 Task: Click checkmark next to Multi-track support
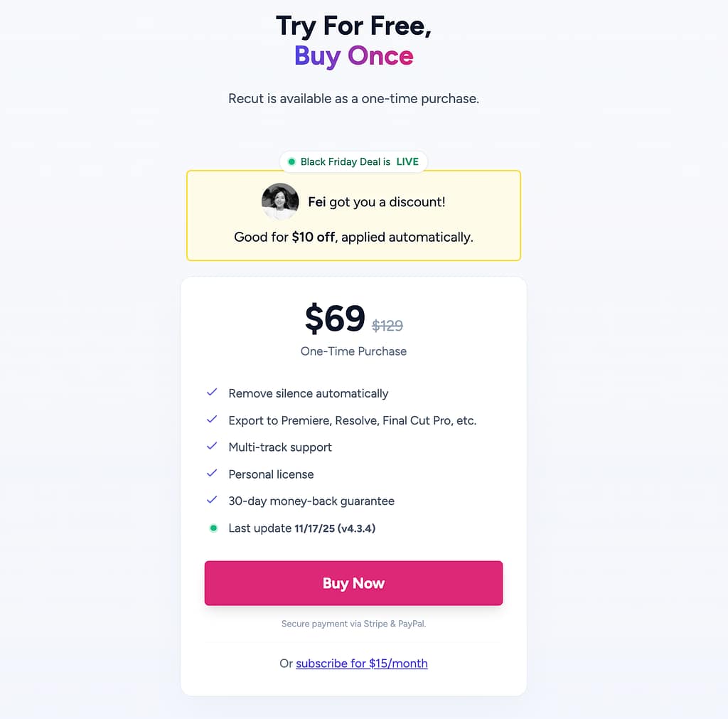click(212, 447)
